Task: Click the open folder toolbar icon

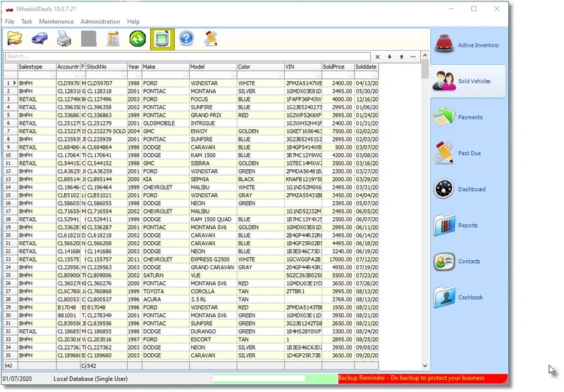Action: 15,39
